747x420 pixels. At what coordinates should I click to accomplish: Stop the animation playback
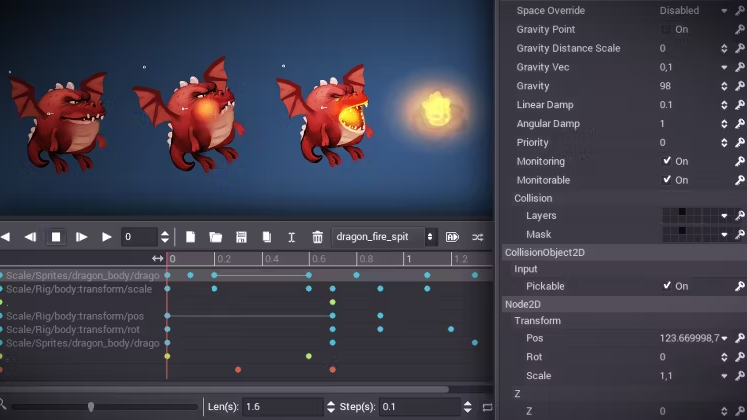pos(56,237)
